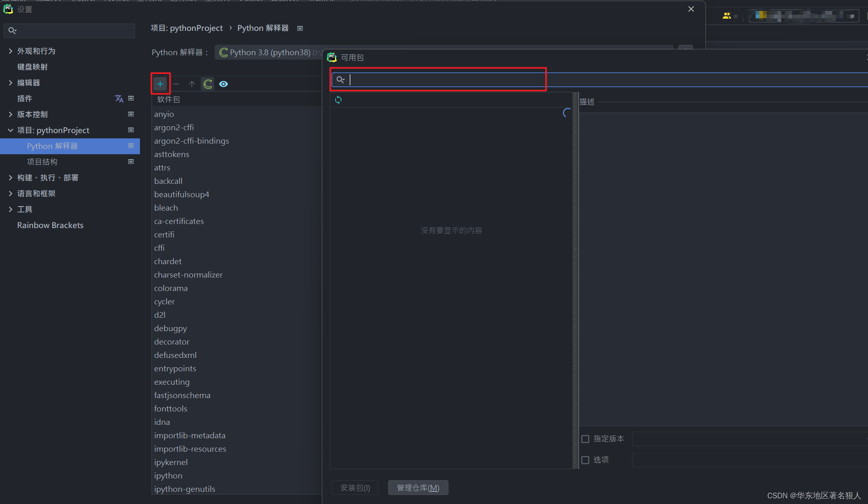Enable 指定版本 checkbox for package version
Image resolution: width=868 pixels, height=504 pixels.
(x=586, y=439)
